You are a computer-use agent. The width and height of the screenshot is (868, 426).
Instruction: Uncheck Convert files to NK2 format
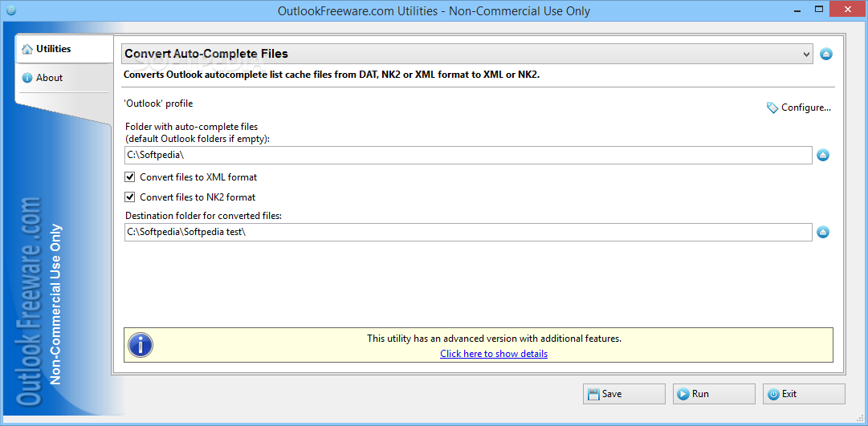tap(130, 197)
